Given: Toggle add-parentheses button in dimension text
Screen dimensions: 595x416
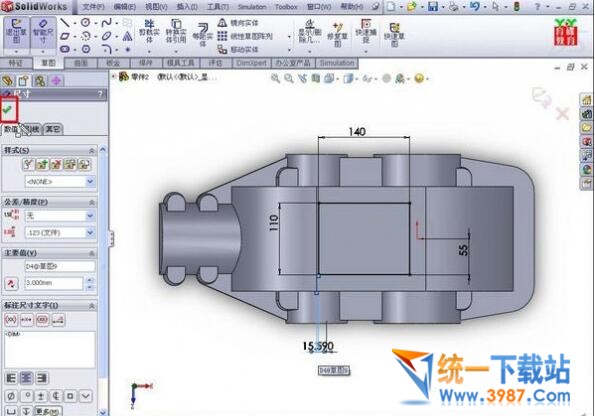Looking at the screenshot, I should pyautogui.click(x=11, y=320).
